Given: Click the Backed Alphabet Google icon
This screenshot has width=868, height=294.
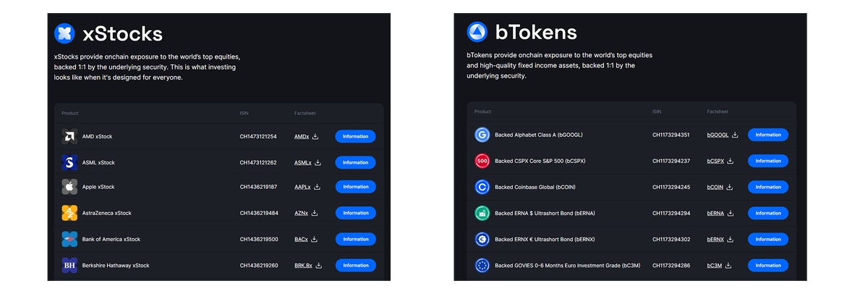Looking at the screenshot, I should point(482,135).
